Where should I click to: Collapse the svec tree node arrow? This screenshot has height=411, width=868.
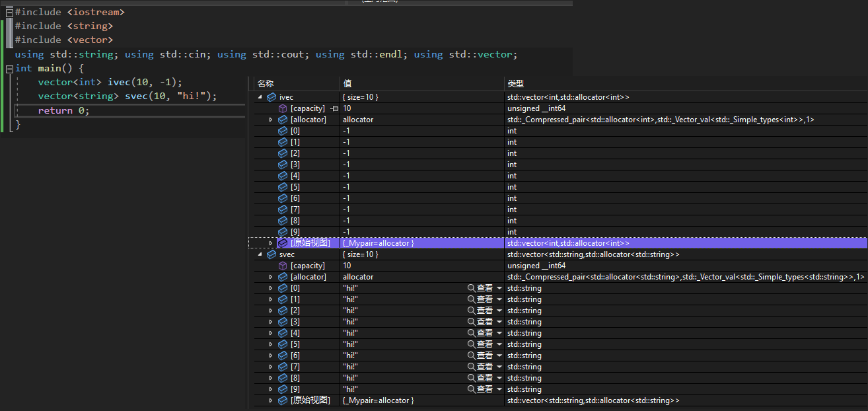click(x=260, y=254)
